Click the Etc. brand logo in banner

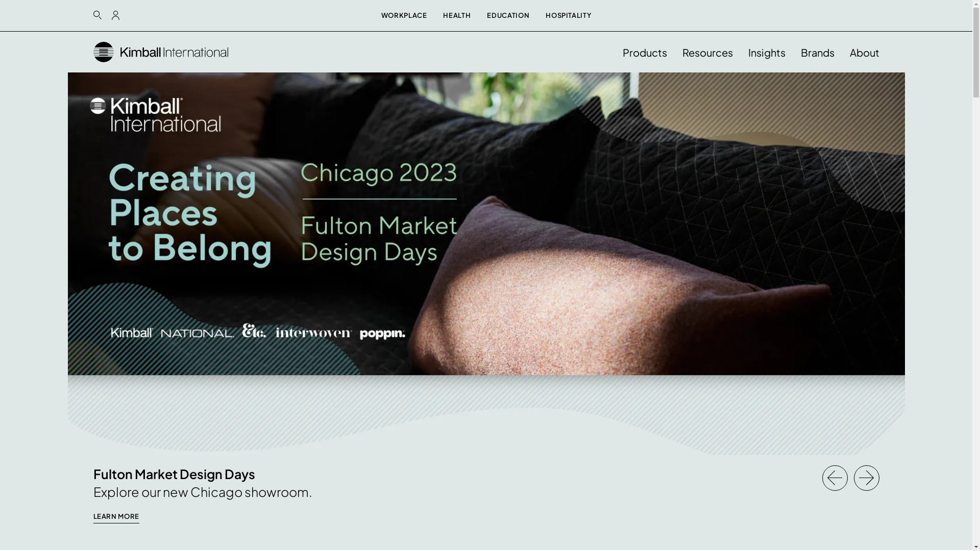pyautogui.click(x=254, y=331)
